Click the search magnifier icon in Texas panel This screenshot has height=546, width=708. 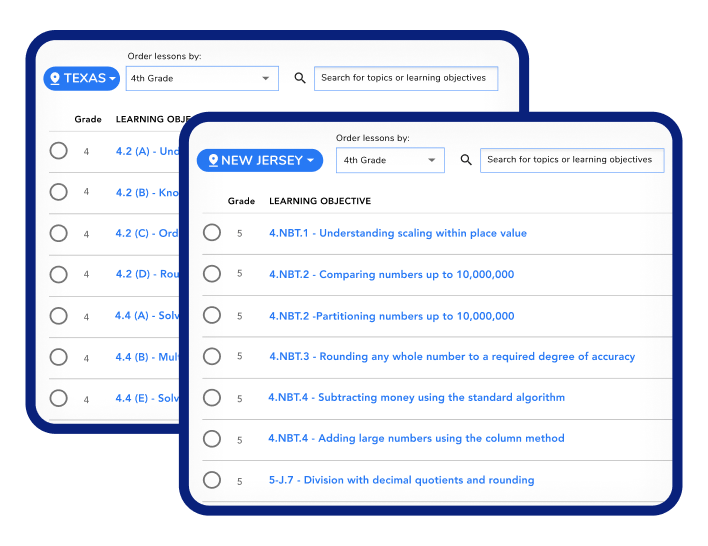(x=300, y=78)
